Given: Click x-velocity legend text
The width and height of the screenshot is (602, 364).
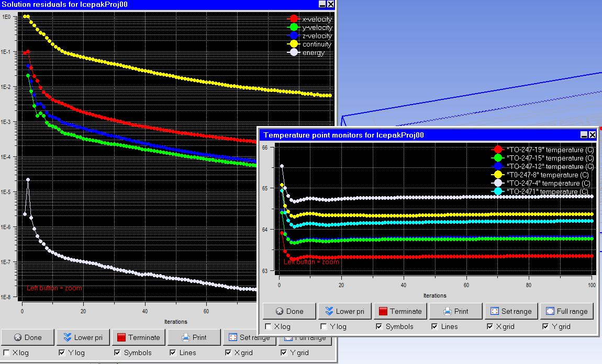Looking at the screenshot, I should pyautogui.click(x=317, y=19).
